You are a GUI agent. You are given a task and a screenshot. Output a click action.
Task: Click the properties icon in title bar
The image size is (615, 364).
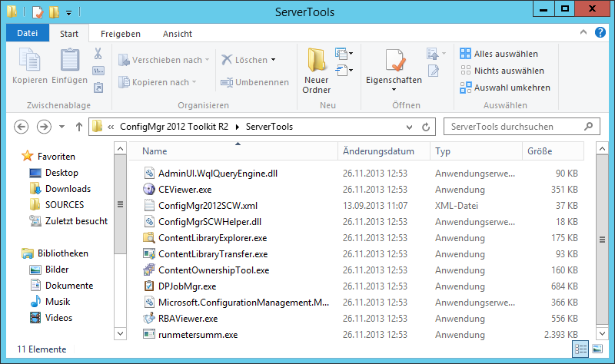click(37, 12)
